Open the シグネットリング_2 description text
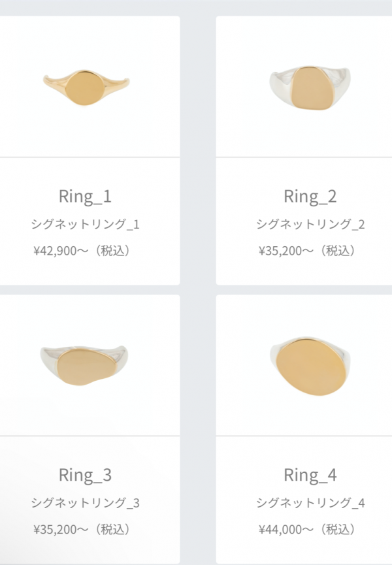 pos(310,225)
